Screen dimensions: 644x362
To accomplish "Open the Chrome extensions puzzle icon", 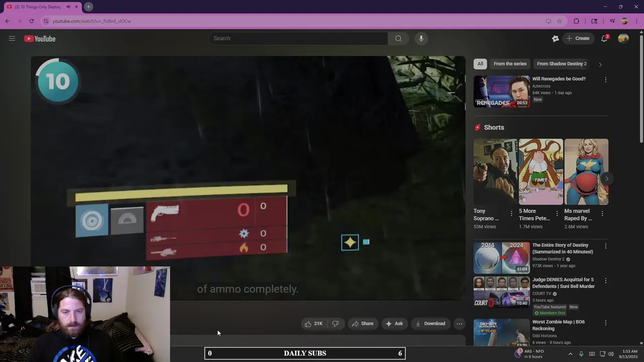I will [577, 21].
